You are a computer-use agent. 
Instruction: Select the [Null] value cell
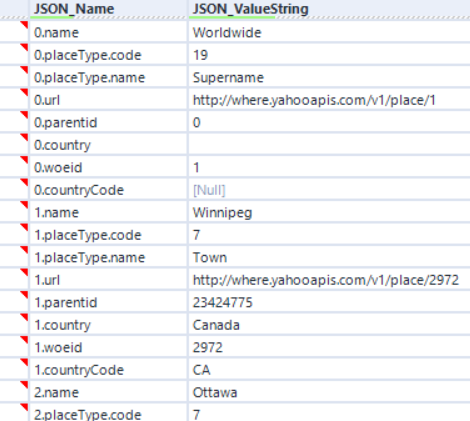pos(329,190)
